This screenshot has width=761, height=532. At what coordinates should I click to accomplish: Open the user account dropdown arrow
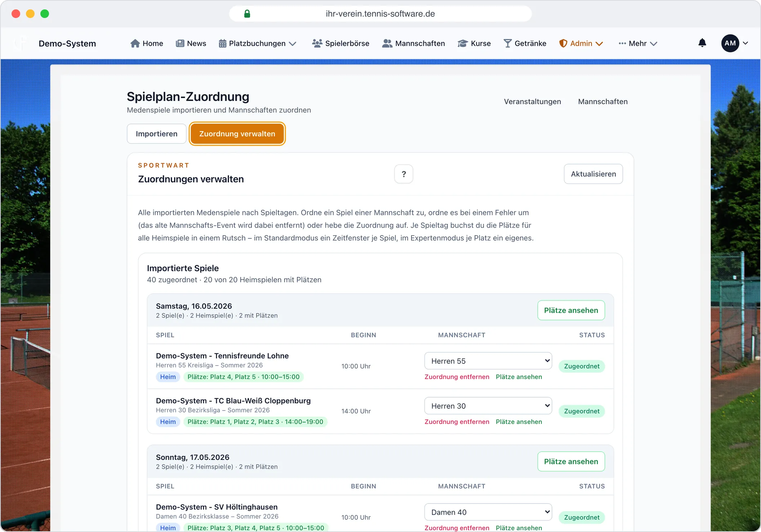746,43
